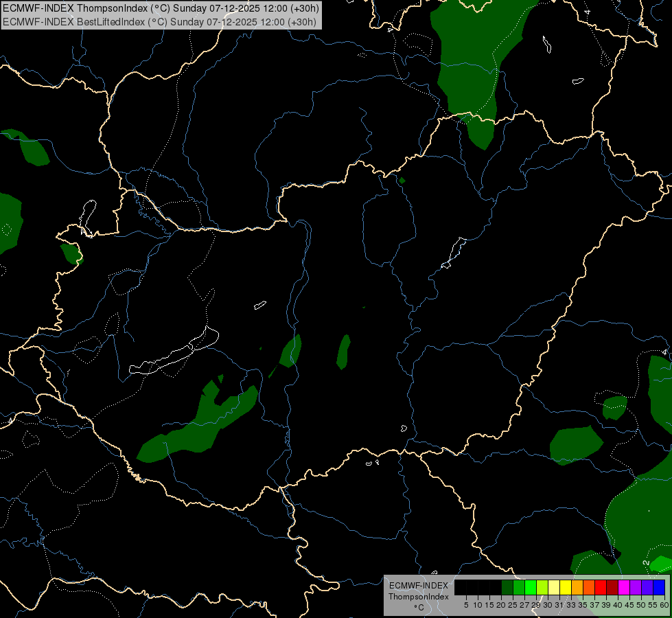This screenshot has height=618, width=672.
Task: Click the legend tick label 45
Action: point(629,605)
